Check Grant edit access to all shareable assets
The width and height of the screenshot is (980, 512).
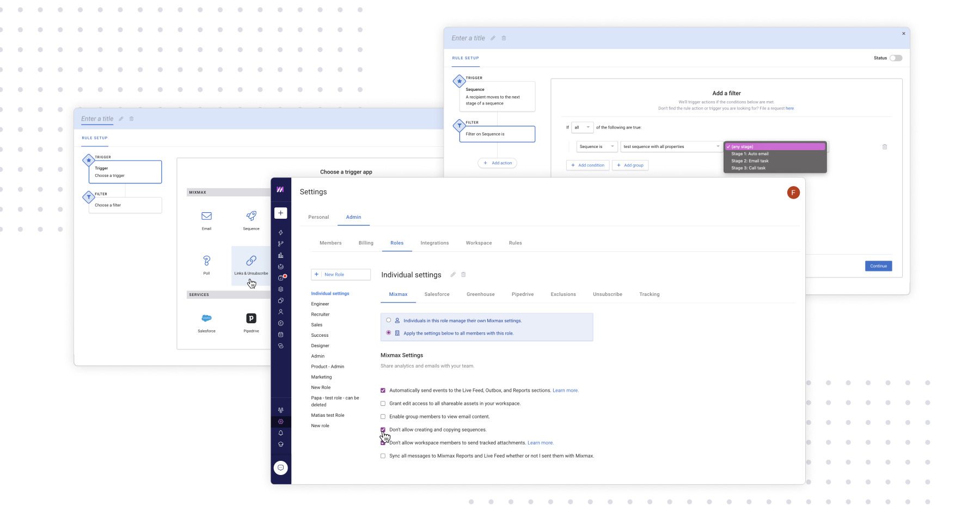click(x=383, y=403)
